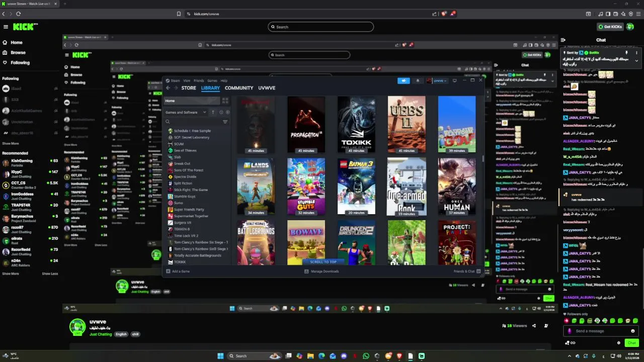Click the Steam library search magnifier
The height and width of the screenshot is (362, 644).
pos(168,122)
